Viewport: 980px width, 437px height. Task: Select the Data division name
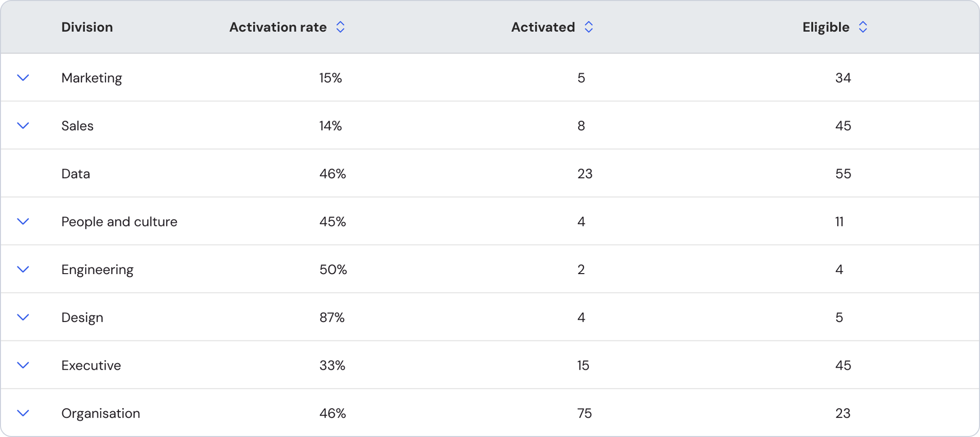pos(75,173)
